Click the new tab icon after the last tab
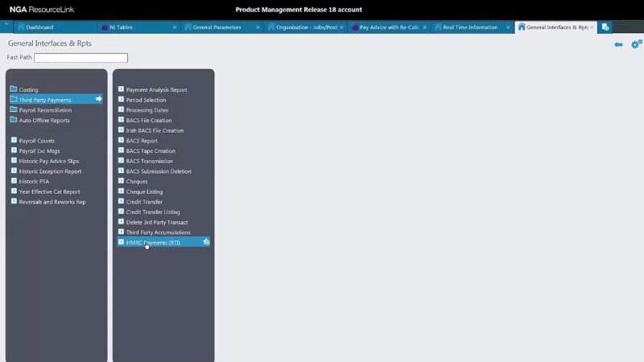The image size is (644, 362). (605, 27)
